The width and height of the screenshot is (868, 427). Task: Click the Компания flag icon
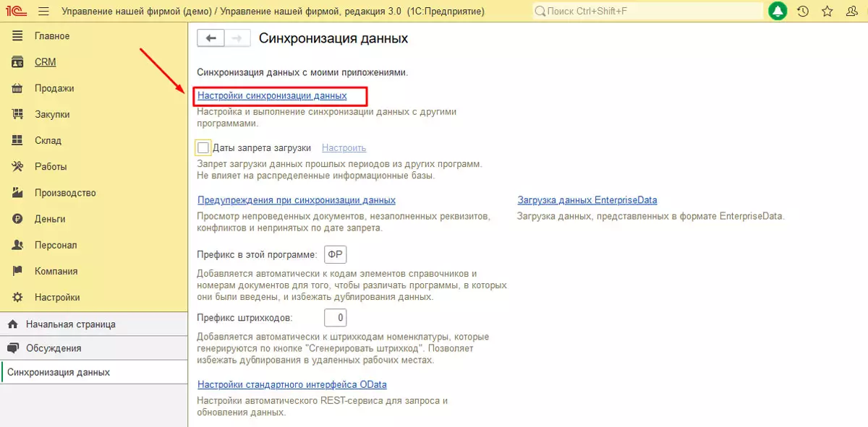point(18,271)
